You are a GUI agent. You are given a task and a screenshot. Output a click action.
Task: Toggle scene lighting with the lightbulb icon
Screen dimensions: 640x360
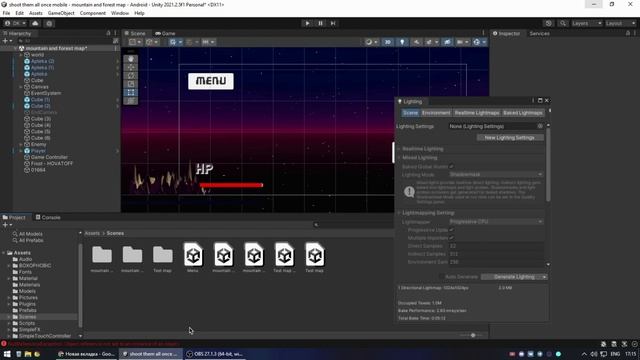tap(402, 42)
